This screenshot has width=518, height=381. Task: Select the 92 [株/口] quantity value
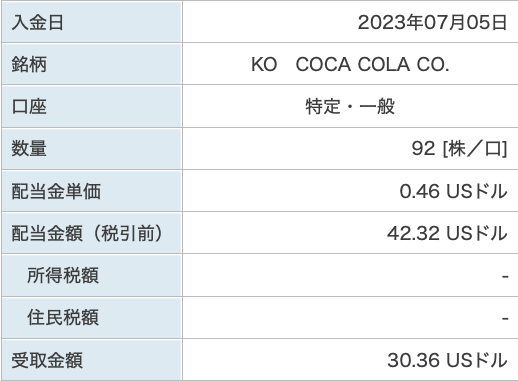coord(459,148)
